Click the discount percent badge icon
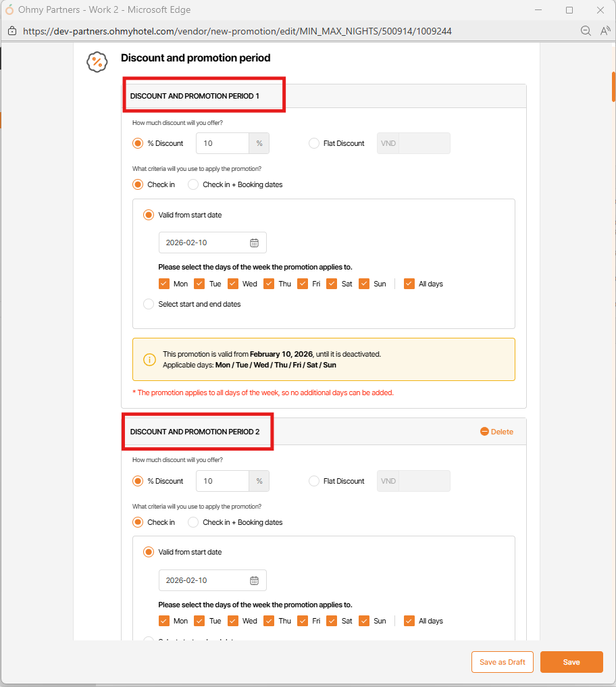The image size is (616, 687). (x=97, y=61)
